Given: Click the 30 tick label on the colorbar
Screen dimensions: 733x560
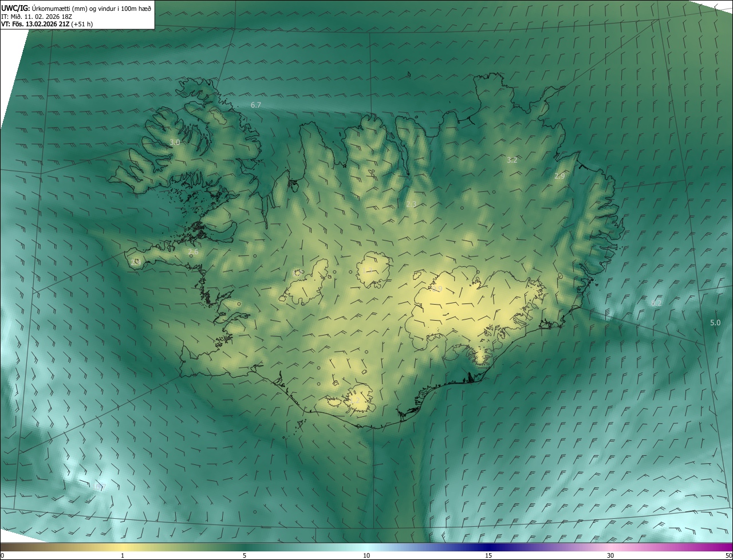Looking at the screenshot, I should tap(610, 556).
